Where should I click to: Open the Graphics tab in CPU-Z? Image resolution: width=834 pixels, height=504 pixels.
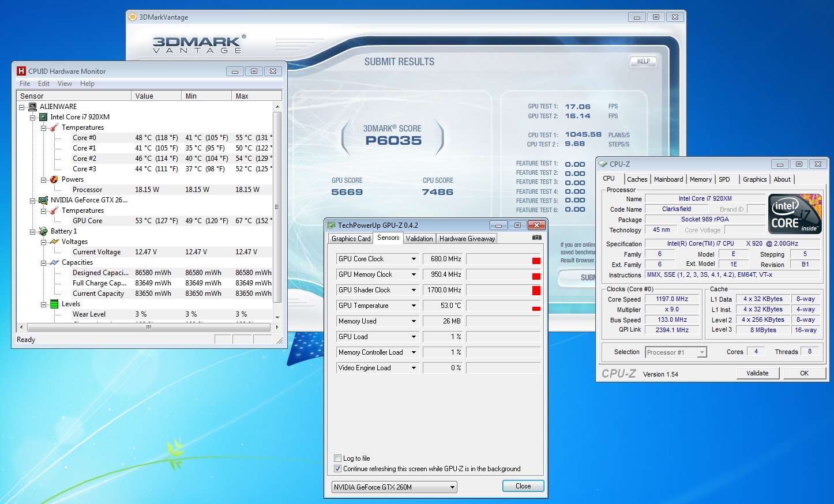[x=755, y=179]
